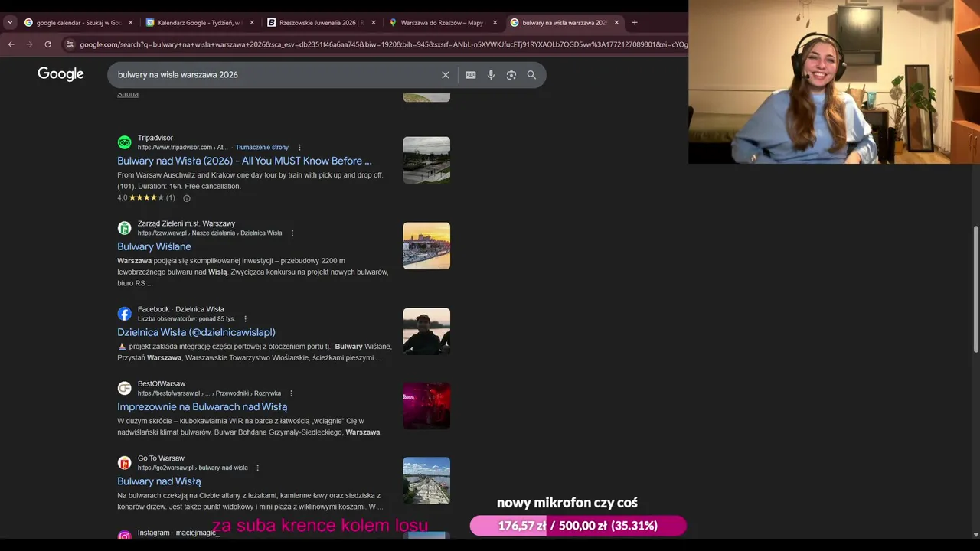The image size is (980, 551).
Task: Click the Strona link at top
Action: tap(128, 94)
